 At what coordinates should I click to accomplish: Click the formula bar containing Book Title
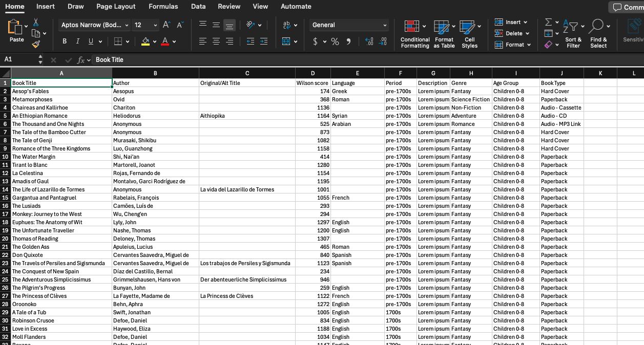[367, 60]
